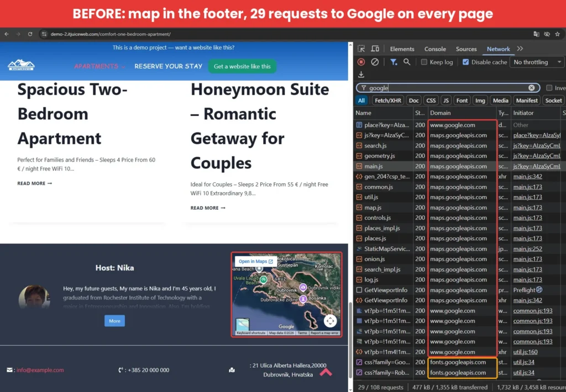566x392 pixels.
Task: Open the network search magnifier
Action: (407, 62)
